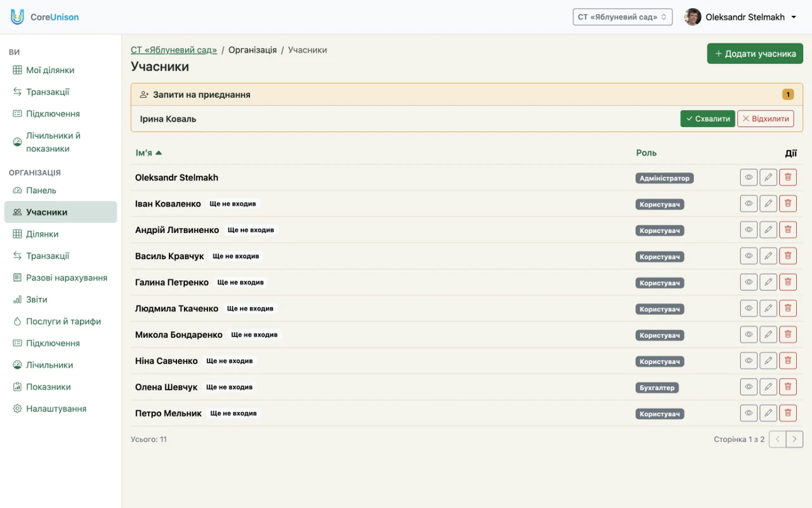Edit Микола Бондаренко via pencil icon
This screenshot has height=508, width=812.
(x=768, y=335)
